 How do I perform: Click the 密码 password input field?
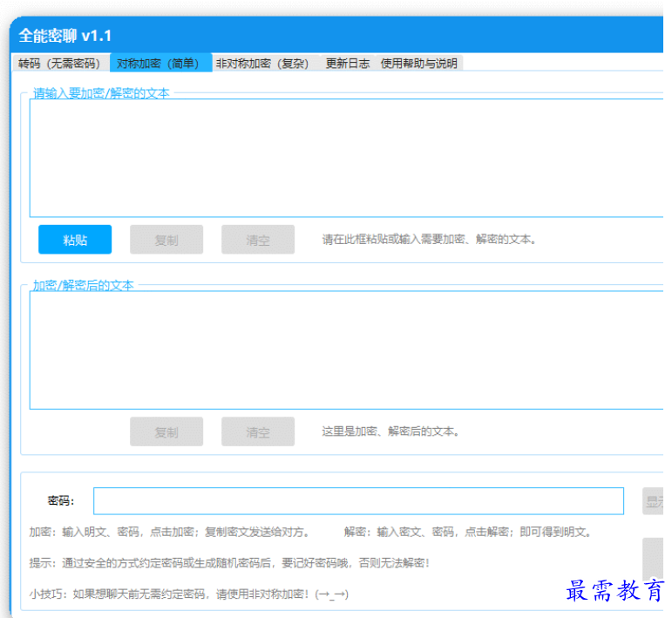tap(358, 501)
